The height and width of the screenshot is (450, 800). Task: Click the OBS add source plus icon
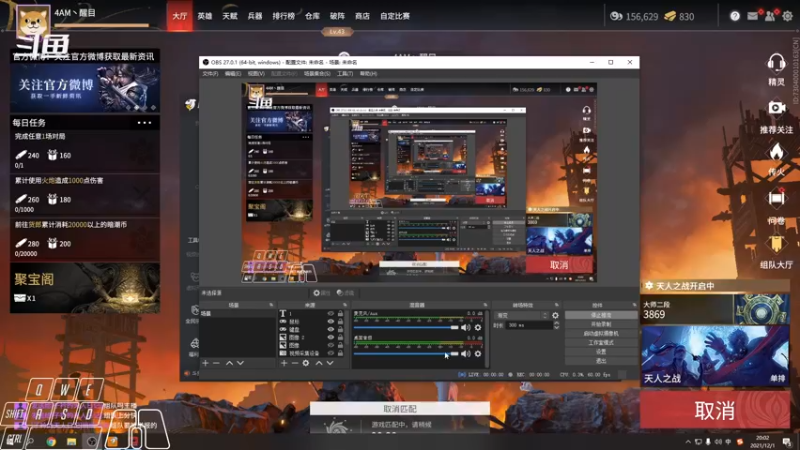click(x=284, y=363)
